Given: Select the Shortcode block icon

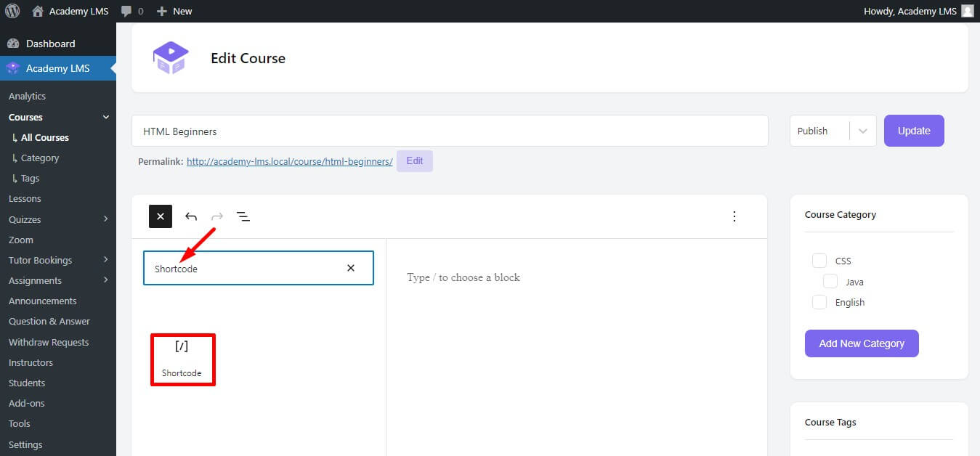Looking at the screenshot, I should (182, 359).
